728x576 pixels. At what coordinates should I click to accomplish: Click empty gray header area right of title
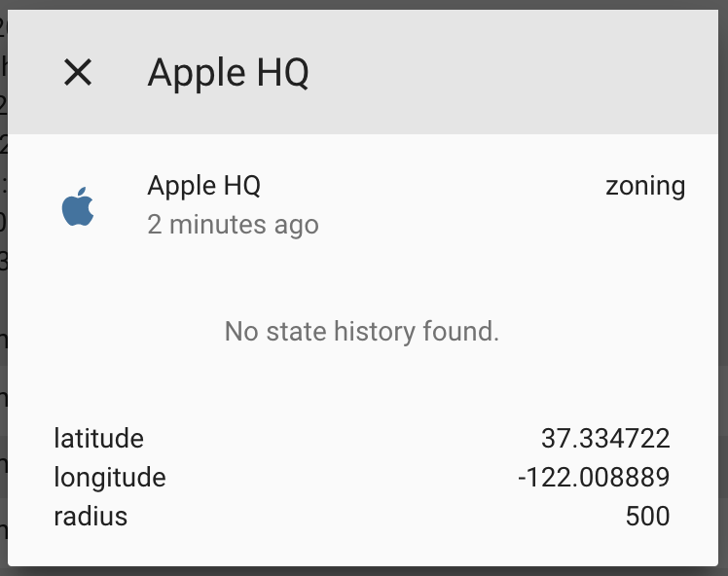(511, 72)
